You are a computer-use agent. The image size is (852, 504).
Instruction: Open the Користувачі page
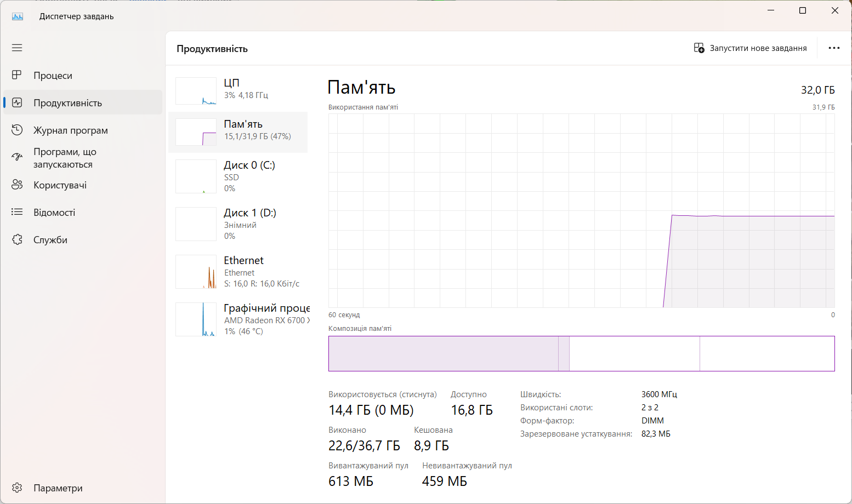[x=83, y=185]
